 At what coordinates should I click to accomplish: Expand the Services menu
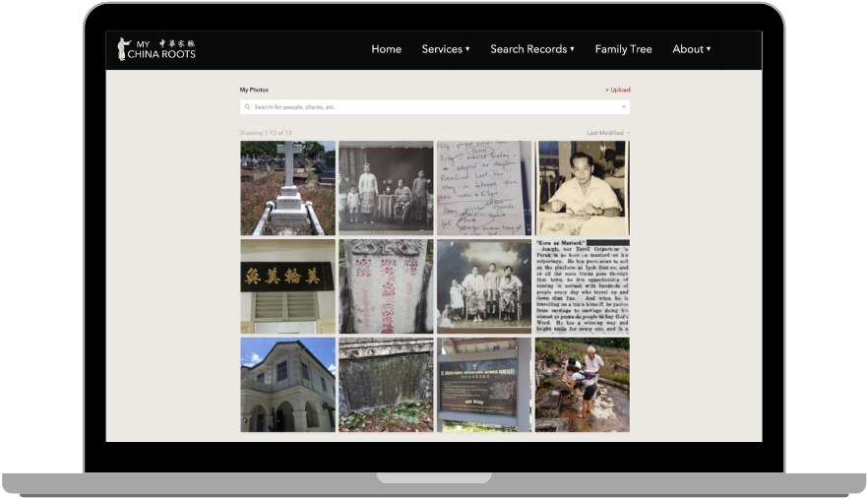pos(445,49)
